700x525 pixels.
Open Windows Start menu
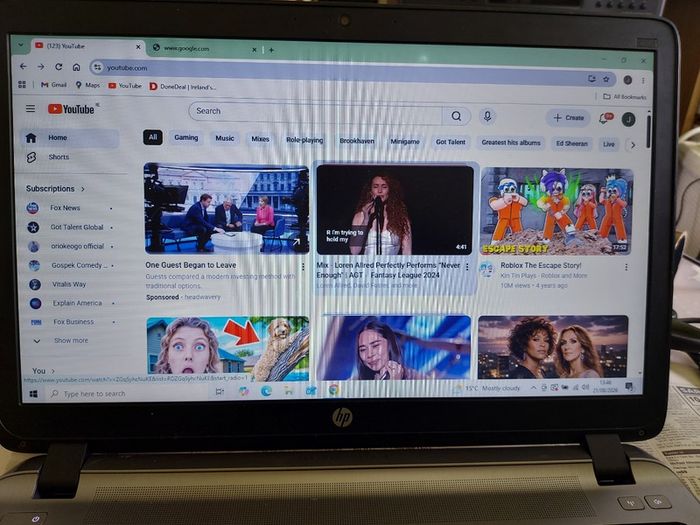click(33, 394)
